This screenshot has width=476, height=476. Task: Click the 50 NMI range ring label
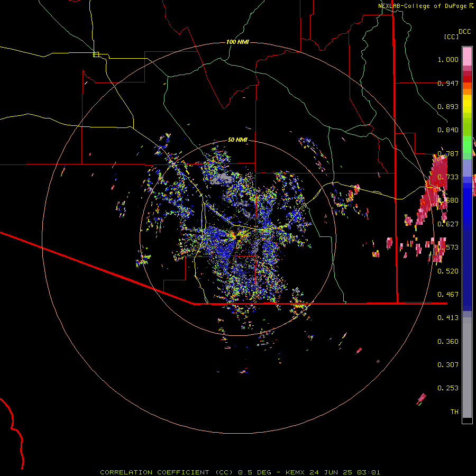[237, 140]
